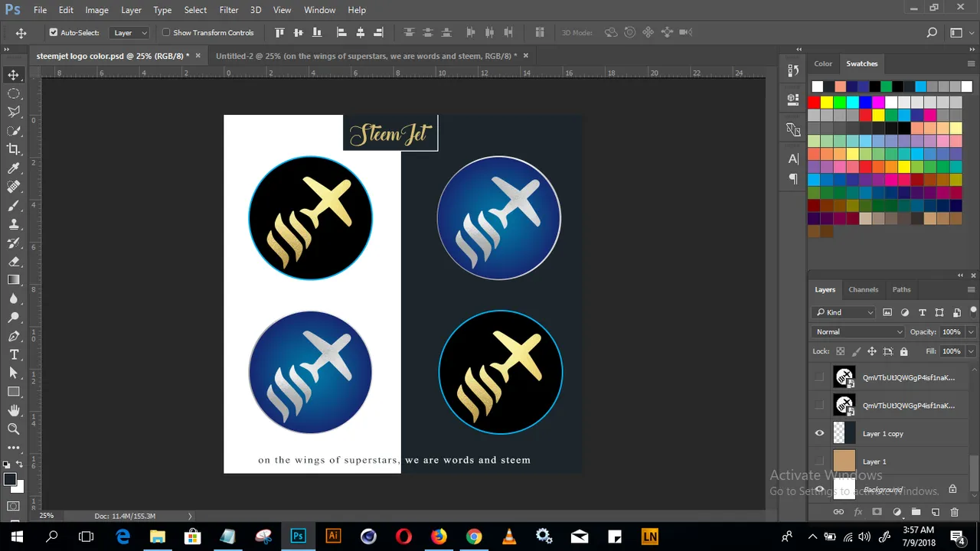This screenshot has height=551, width=980.
Task: Open the Paragraph panel icon in the dock
Action: 793,179
